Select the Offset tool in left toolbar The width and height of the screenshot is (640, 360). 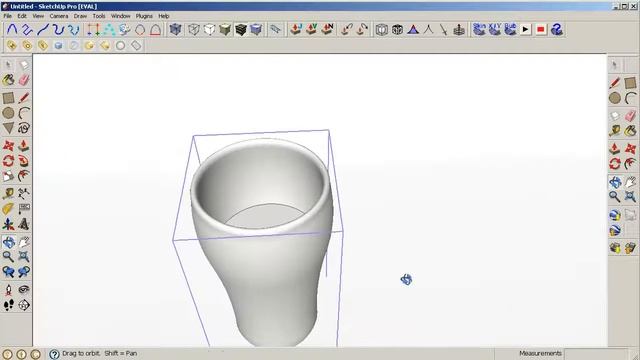point(24,176)
